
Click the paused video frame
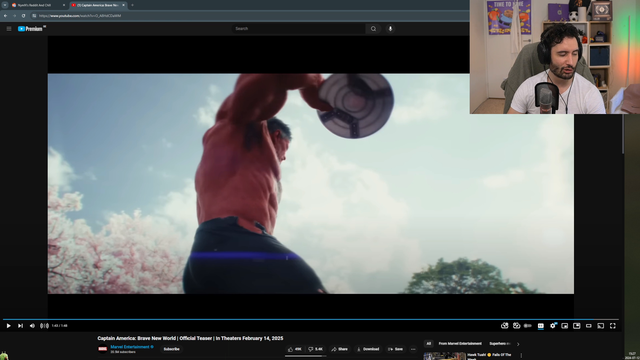coord(311,183)
